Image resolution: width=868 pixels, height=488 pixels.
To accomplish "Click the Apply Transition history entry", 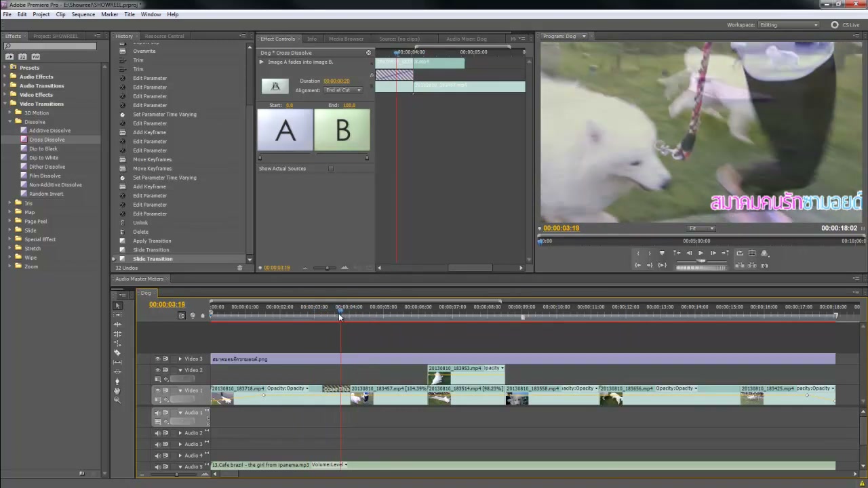I will [152, 241].
